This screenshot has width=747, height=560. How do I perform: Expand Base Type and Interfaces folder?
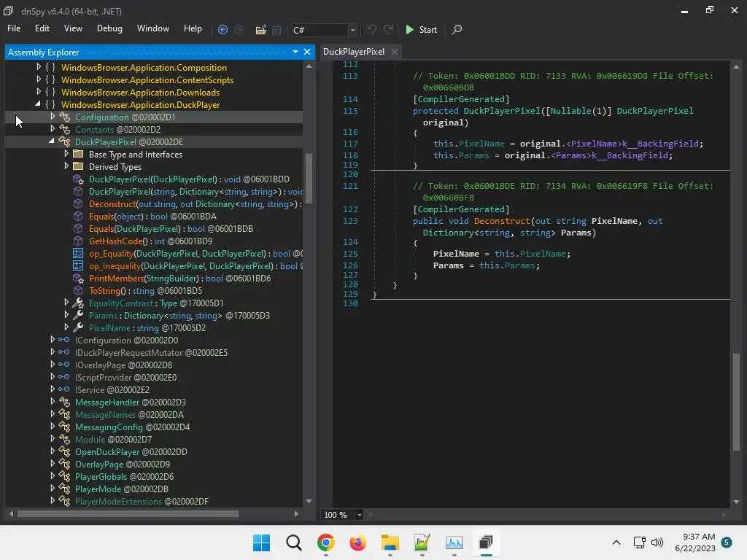pos(66,154)
